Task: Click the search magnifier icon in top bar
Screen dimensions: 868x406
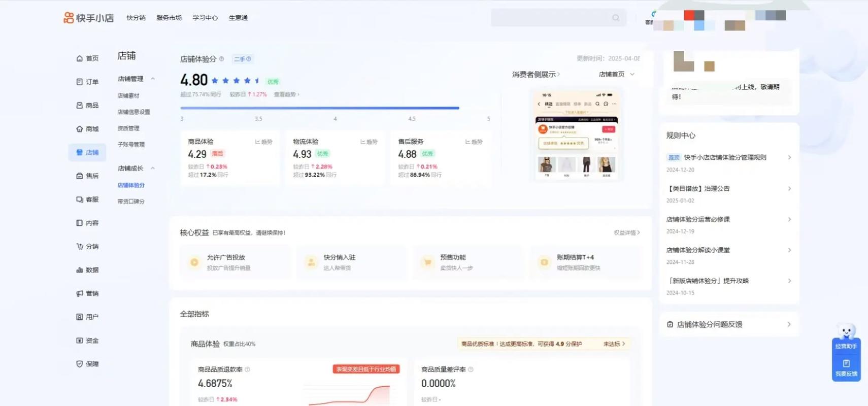Action: coord(616,18)
